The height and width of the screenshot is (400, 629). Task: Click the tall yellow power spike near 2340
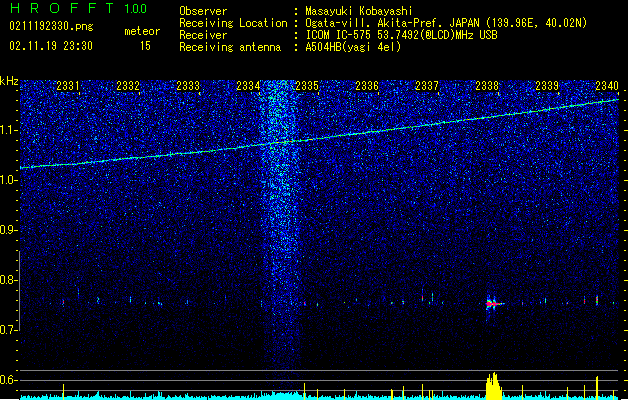point(597,388)
